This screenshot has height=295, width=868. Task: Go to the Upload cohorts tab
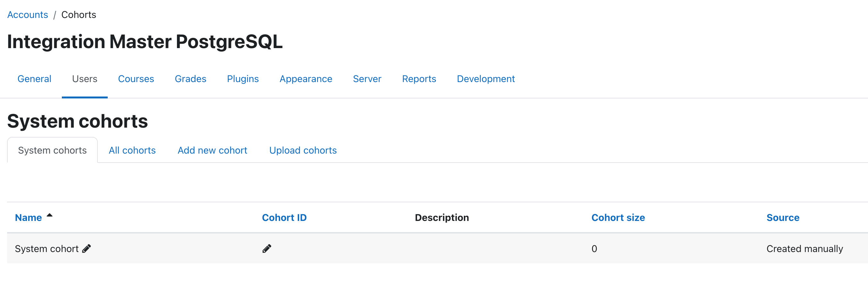[x=303, y=150]
